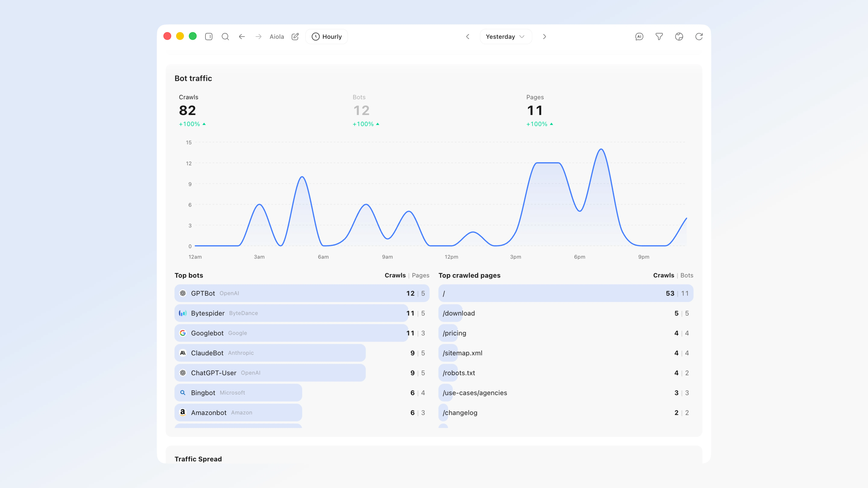This screenshot has height=488, width=868.
Task: Sort Top bots by Crawls
Action: 395,275
